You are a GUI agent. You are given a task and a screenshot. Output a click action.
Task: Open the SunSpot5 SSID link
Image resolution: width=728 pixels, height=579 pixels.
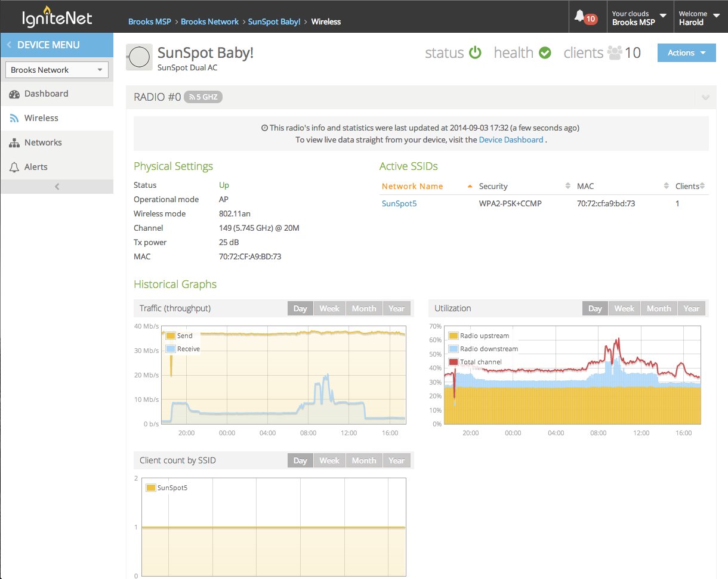pos(399,203)
